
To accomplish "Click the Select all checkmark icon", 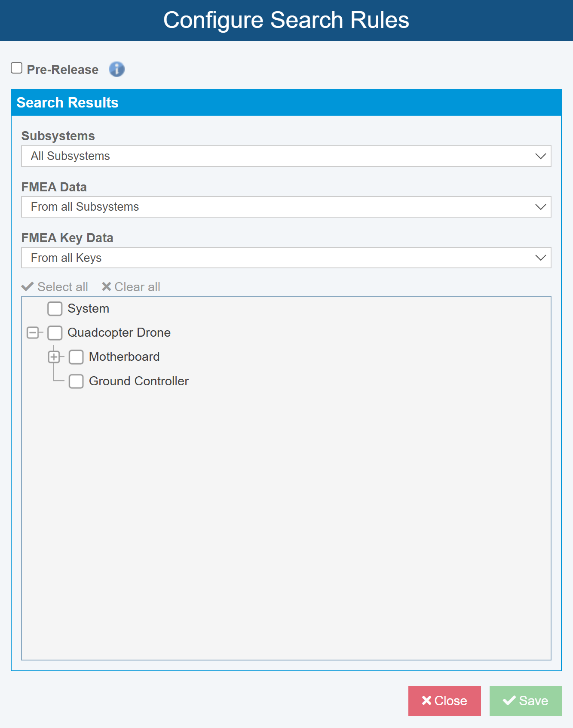I will coord(28,287).
